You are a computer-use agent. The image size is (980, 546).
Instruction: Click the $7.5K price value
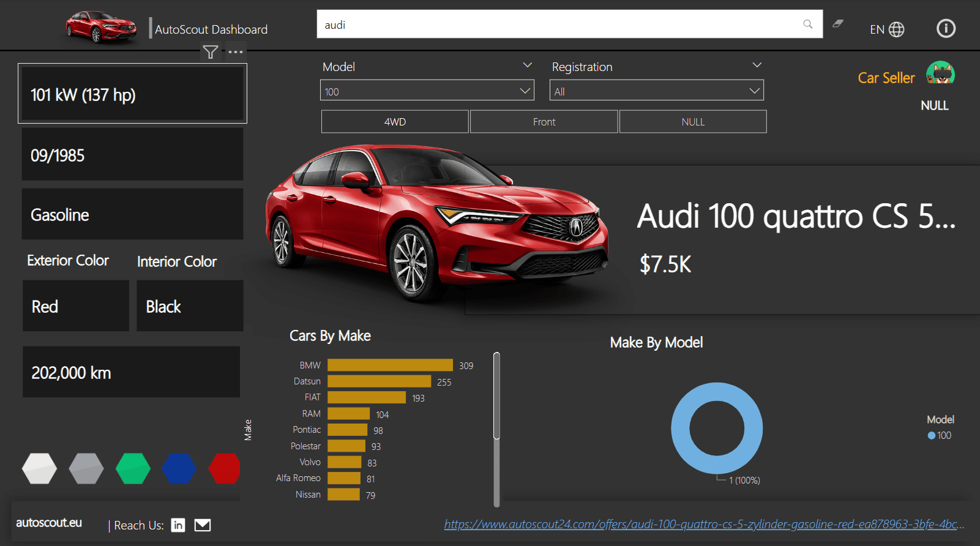(x=665, y=264)
